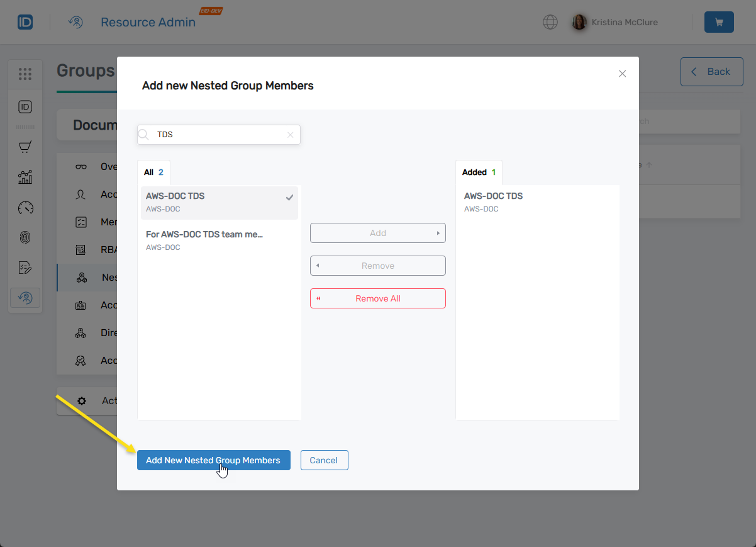The height and width of the screenshot is (547, 756).
Task: Click the shopping cart sidebar icon
Action: pos(25,147)
